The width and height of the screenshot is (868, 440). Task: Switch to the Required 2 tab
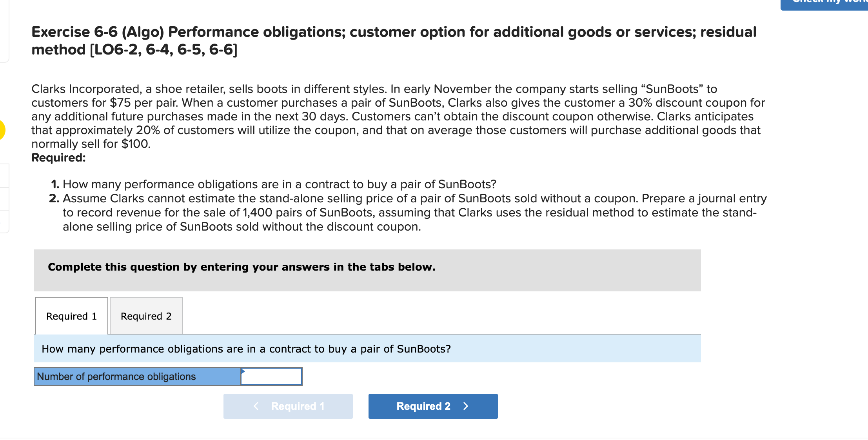145,316
